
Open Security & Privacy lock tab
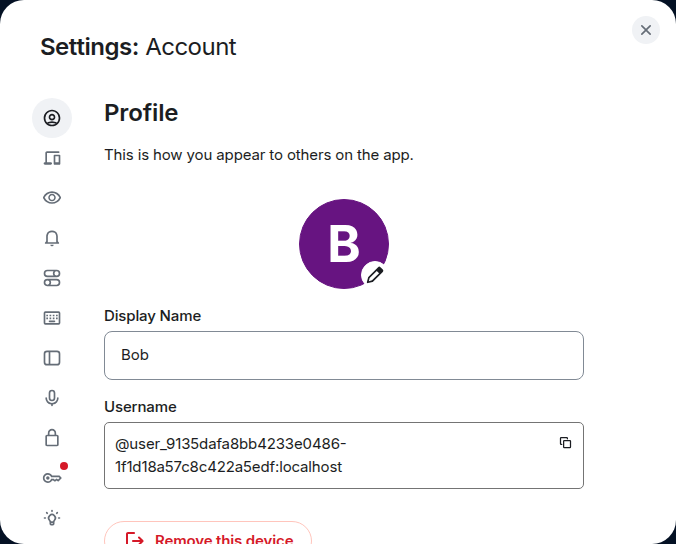(x=52, y=438)
